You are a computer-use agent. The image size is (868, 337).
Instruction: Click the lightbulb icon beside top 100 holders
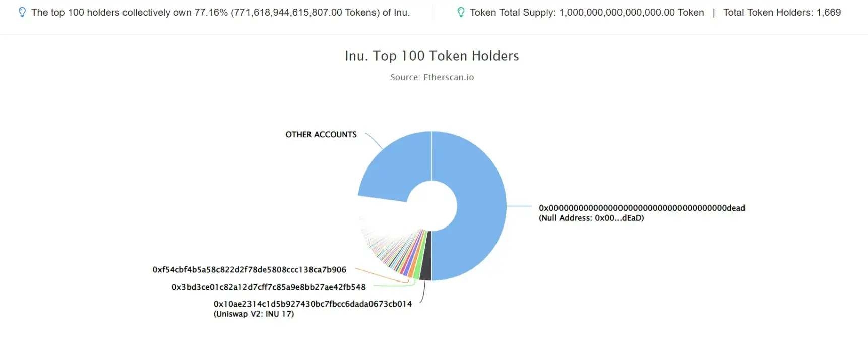click(22, 12)
